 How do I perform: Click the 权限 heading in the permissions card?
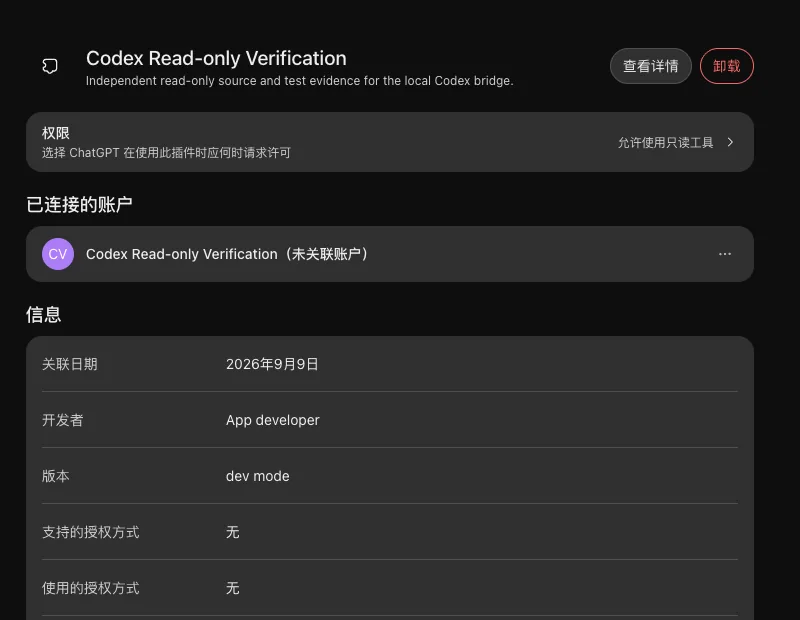pos(56,133)
